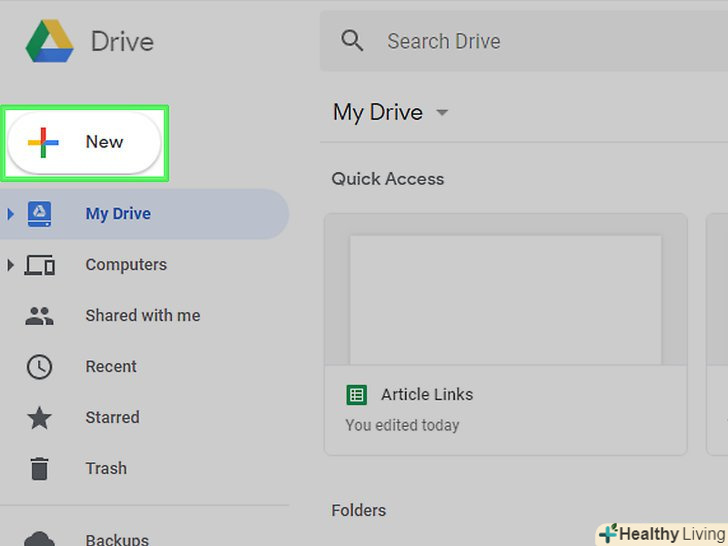Click the Starred star icon
Screen dimensions: 728x546
39,417
